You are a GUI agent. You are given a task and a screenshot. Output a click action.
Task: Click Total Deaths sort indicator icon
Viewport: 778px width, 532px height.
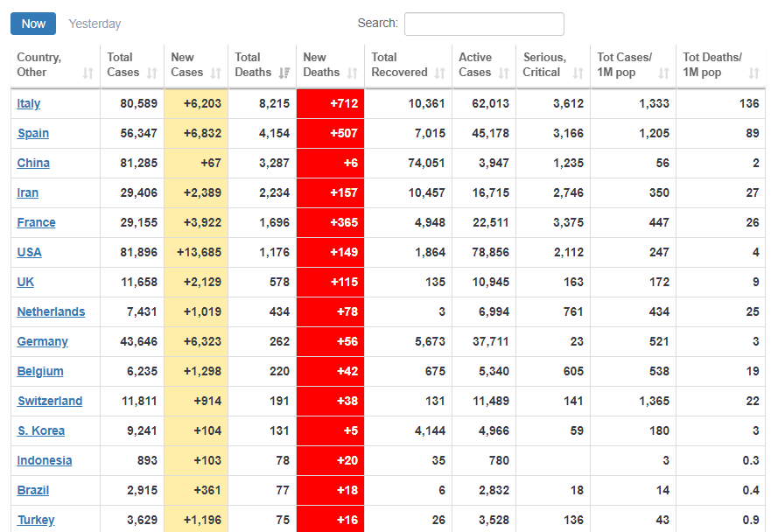click(x=284, y=73)
